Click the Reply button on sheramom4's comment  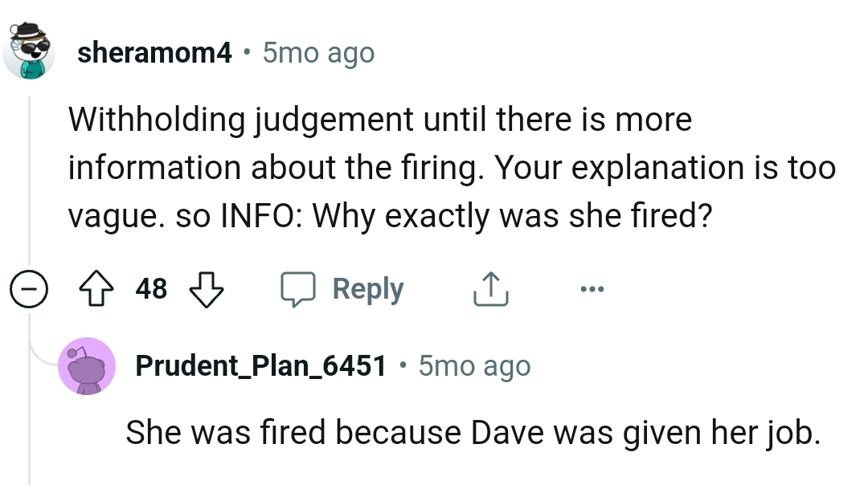tap(368, 288)
